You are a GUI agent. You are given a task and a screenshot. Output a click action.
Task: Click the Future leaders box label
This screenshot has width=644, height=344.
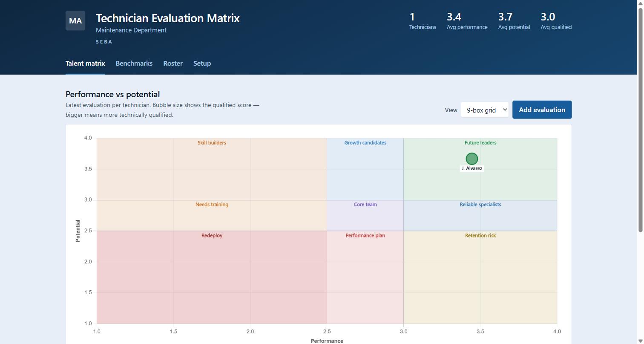(480, 143)
